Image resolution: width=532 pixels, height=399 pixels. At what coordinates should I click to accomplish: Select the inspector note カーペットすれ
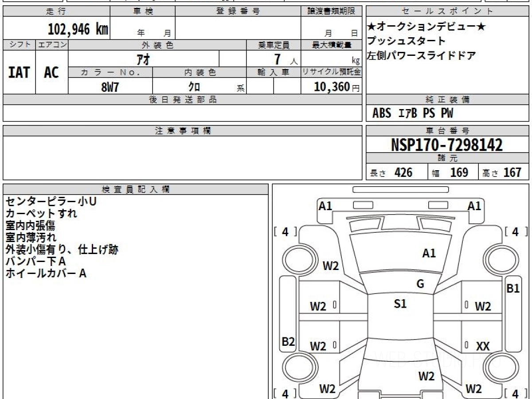(x=41, y=214)
